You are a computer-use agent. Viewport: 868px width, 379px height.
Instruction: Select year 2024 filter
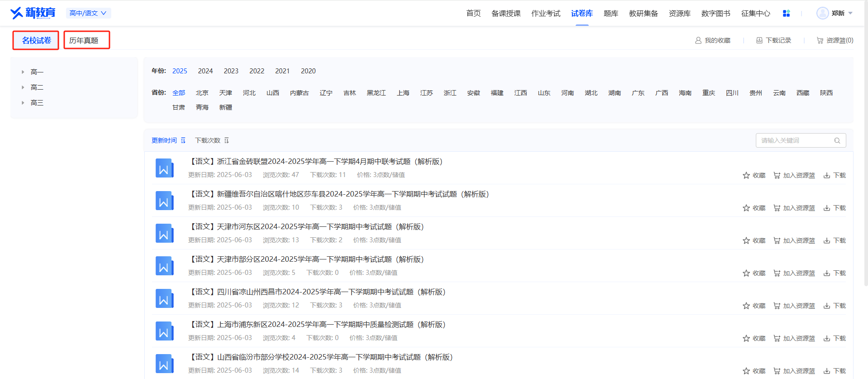click(205, 71)
